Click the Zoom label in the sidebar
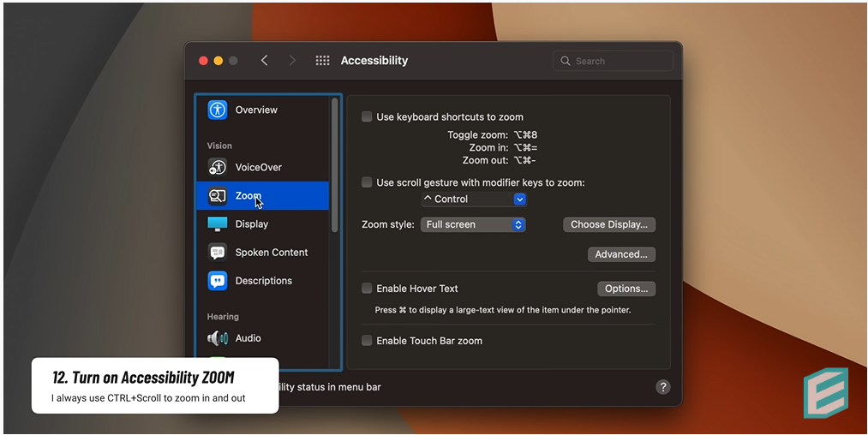 point(248,195)
